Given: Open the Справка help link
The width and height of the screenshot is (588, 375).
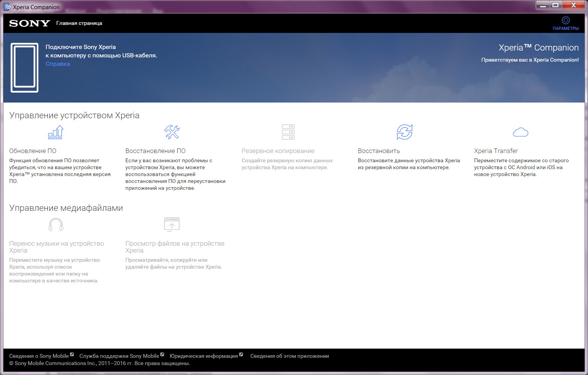Looking at the screenshot, I should [x=57, y=64].
